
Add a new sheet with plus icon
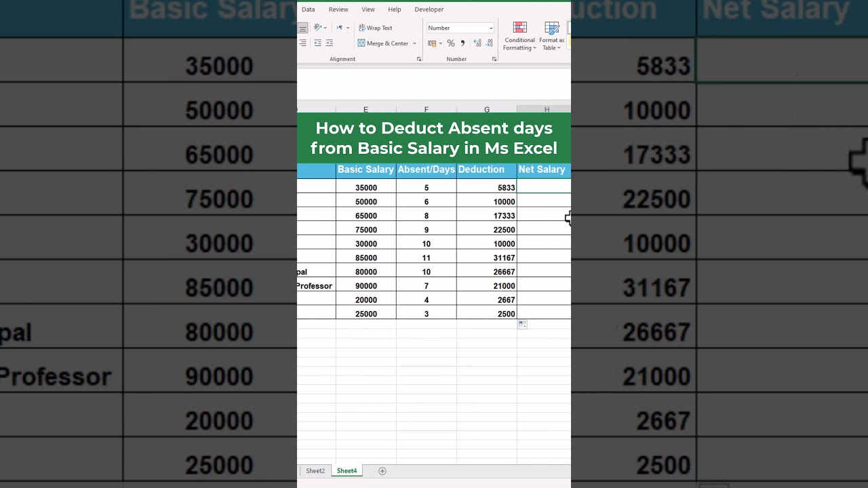(x=382, y=470)
